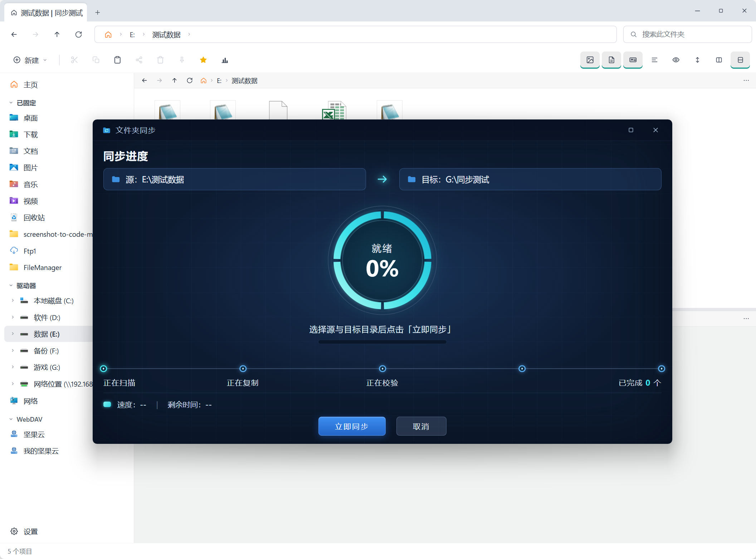The image size is (756, 559).
Task: Click the search box 搜索此文件夹
Action: 687,34
